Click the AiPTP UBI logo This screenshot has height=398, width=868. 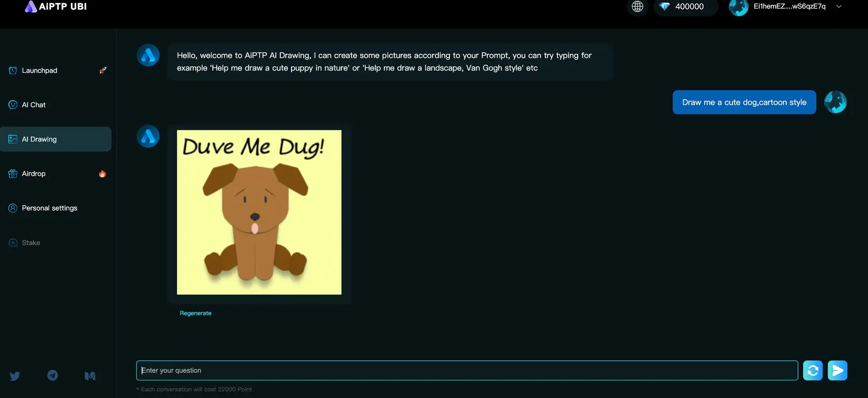pos(56,7)
